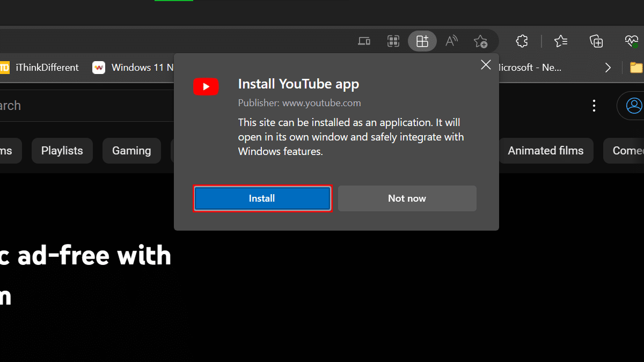
Task: Dismiss with the Not now button
Action: [x=407, y=198]
